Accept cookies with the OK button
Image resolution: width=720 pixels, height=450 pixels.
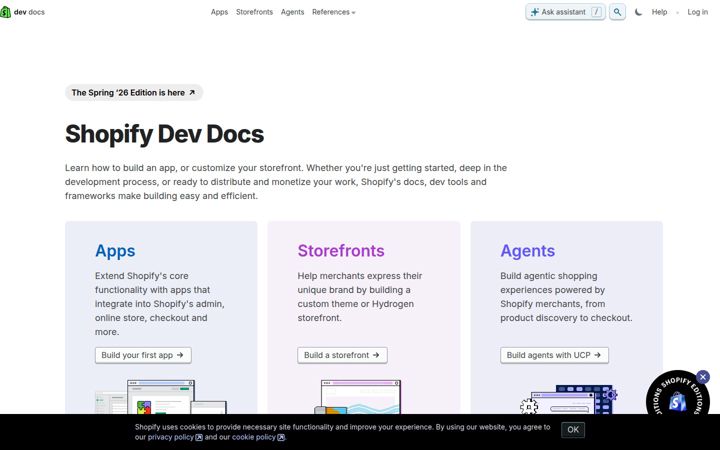click(x=573, y=430)
